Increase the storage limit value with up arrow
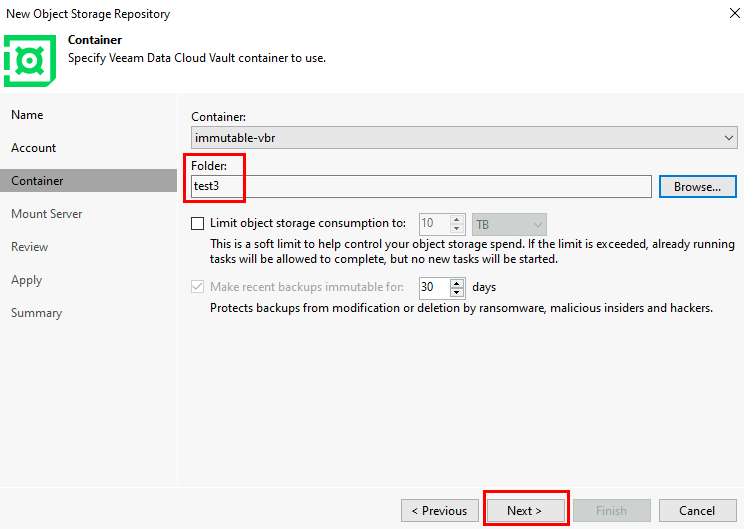The height and width of the screenshot is (529, 744). pos(456,220)
